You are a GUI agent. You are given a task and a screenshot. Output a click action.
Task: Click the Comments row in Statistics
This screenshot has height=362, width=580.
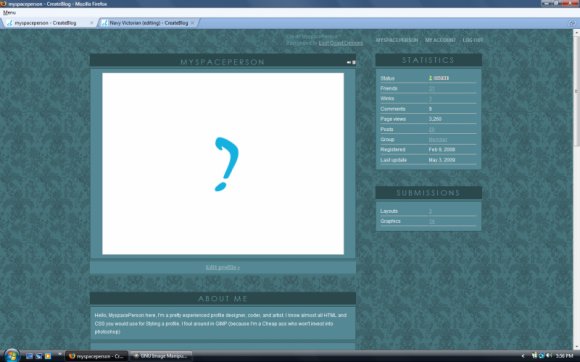(428, 109)
